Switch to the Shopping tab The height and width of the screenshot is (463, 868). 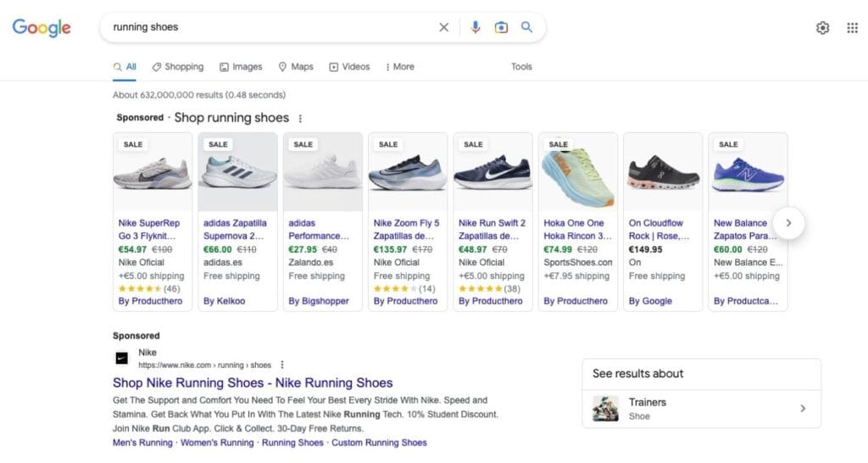coord(178,67)
